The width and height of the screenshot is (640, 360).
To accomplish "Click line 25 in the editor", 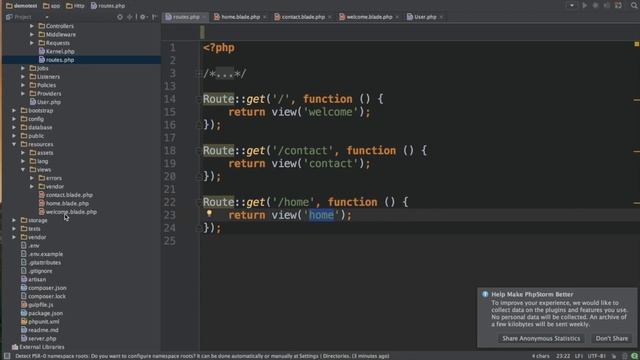I will click(419, 241).
